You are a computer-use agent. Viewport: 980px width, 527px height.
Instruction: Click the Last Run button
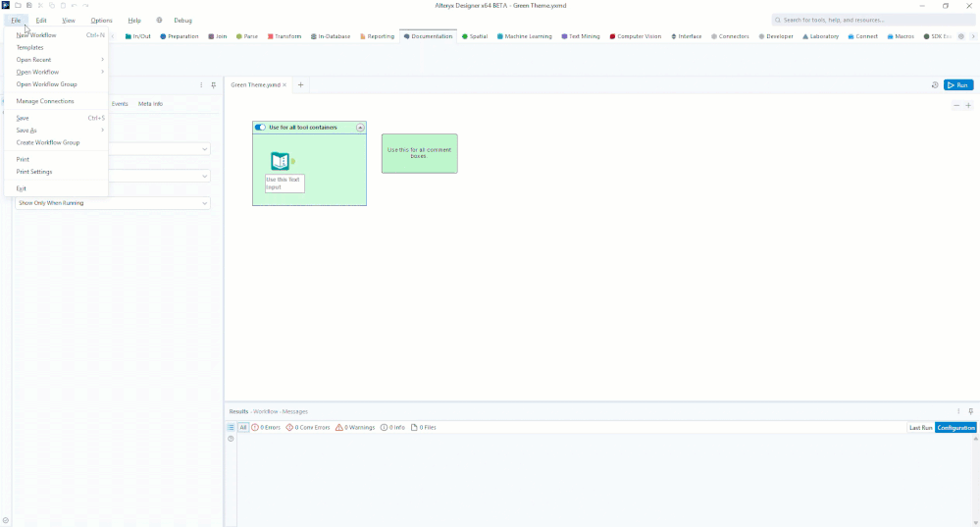click(x=920, y=428)
